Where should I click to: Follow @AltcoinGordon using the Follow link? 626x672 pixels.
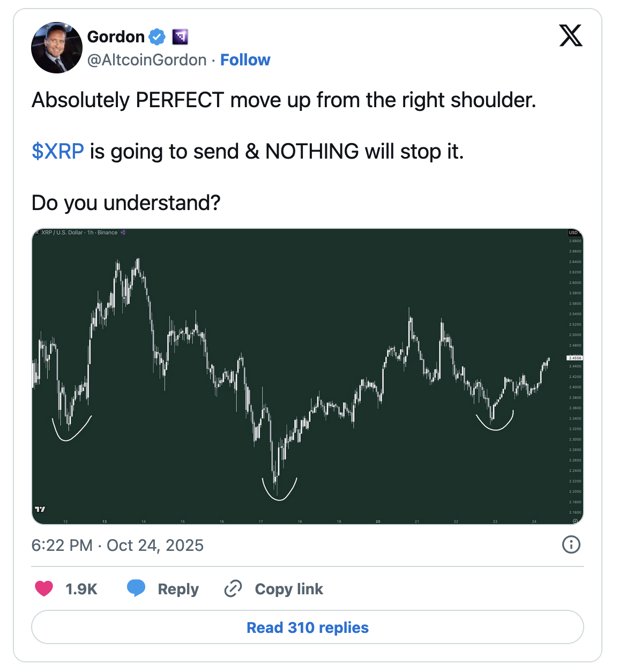coord(245,59)
